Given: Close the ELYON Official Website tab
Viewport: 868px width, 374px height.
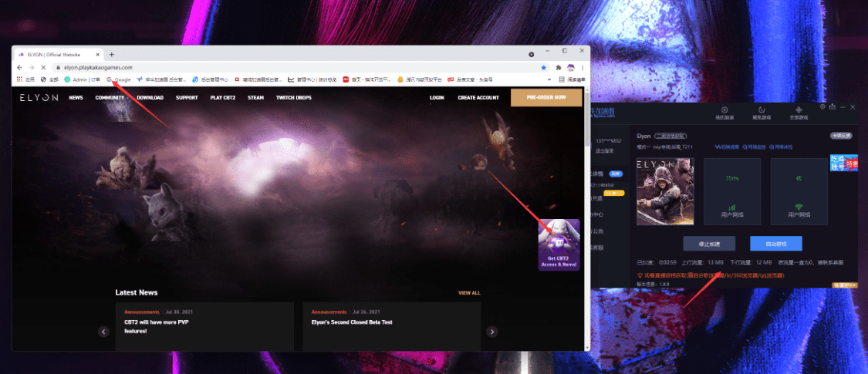Looking at the screenshot, I should (97, 55).
